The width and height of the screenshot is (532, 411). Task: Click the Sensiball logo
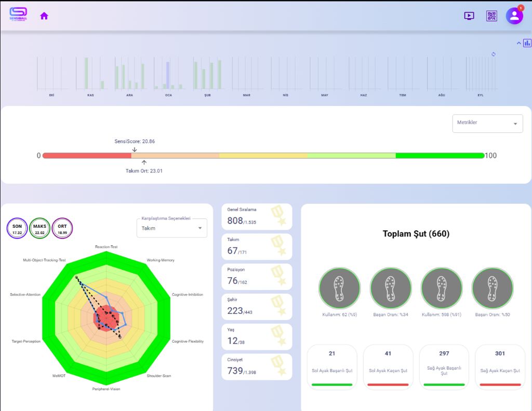tap(18, 15)
